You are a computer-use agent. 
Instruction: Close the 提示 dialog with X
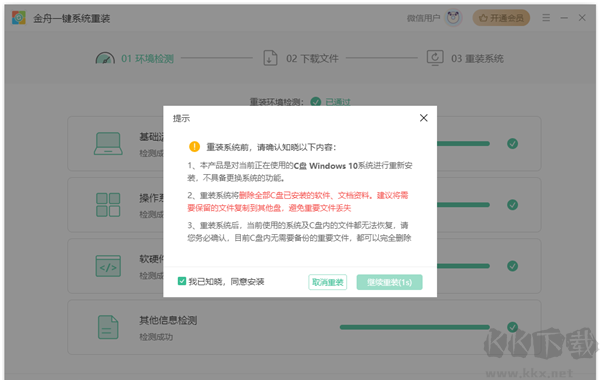click(x=424, y=118)
